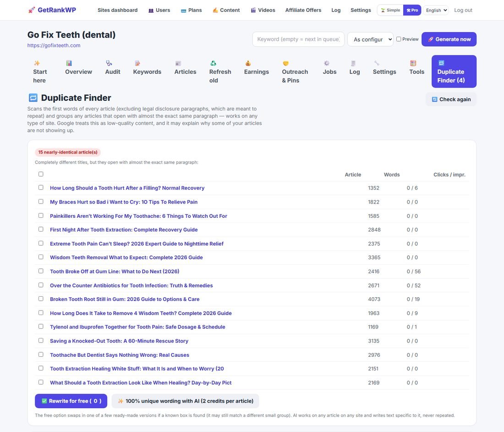Open Affiliate Offers in the top menu
This screenshot has height=432, width=504.
pos(303,10)
